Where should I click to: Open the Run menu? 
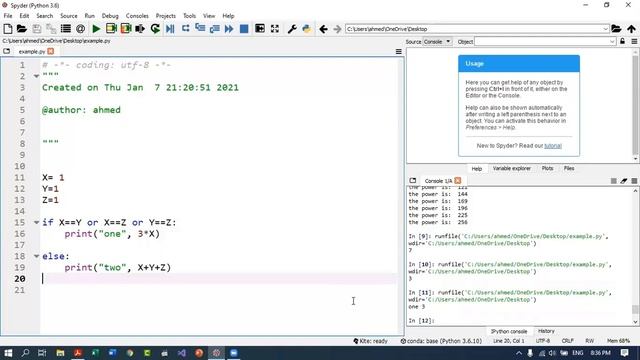[89, 16]
